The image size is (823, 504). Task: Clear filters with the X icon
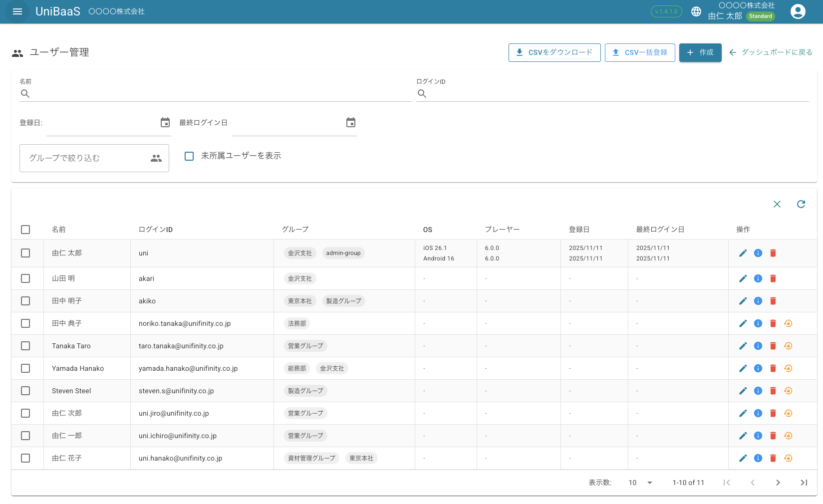pos(777,204)
